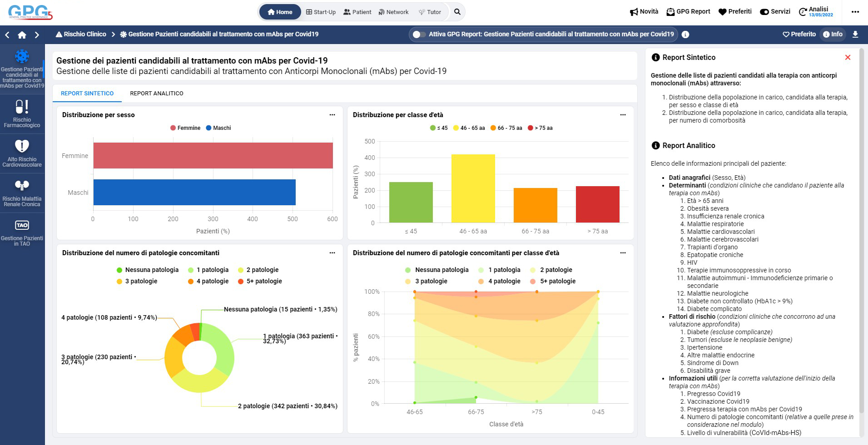
Task: Click the yellow 46 - 65 aa bar
Action: [x=473, y=188]
